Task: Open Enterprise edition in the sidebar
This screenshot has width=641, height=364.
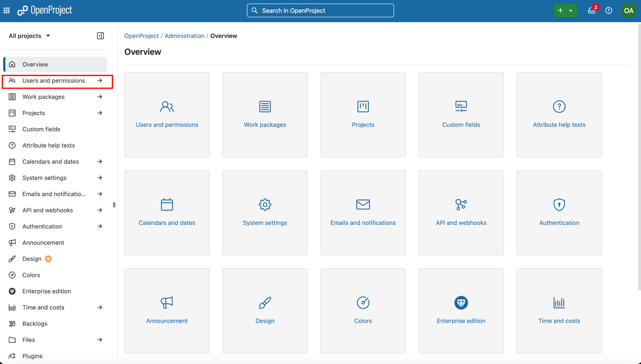Action: coord(55,291)
